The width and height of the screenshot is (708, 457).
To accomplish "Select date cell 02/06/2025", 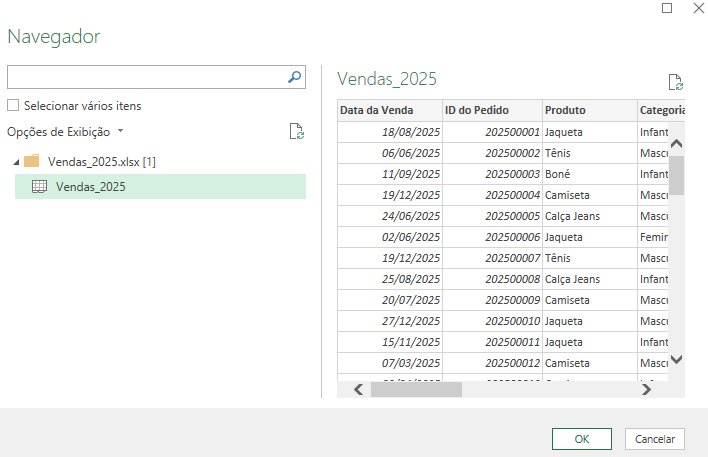I will coord(390,237).
